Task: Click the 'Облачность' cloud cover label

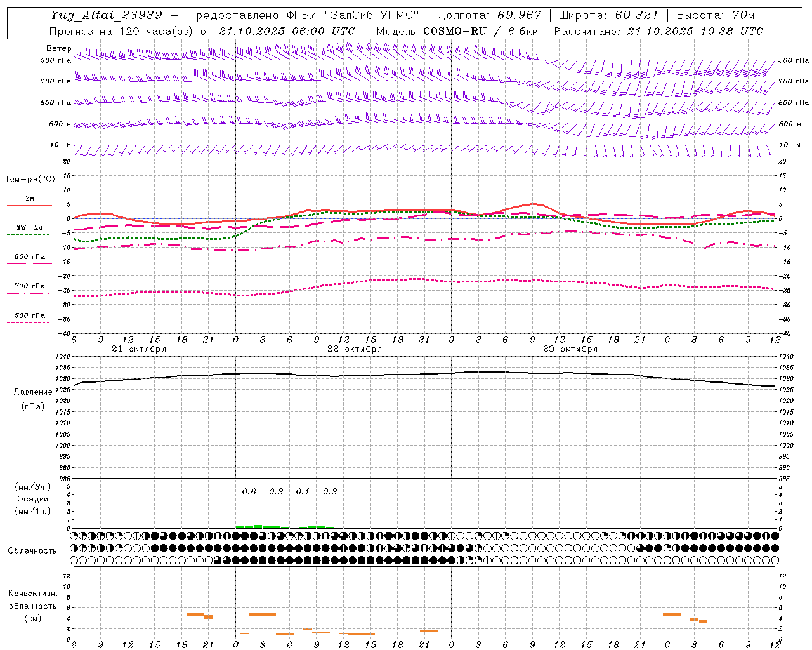Action: (x=32, y=551)
